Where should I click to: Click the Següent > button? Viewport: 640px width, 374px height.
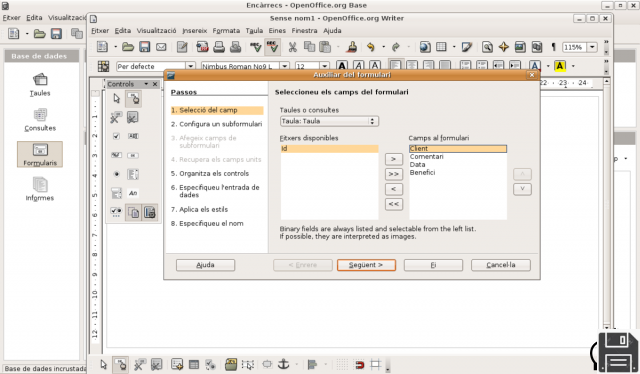tap(366, 265)
